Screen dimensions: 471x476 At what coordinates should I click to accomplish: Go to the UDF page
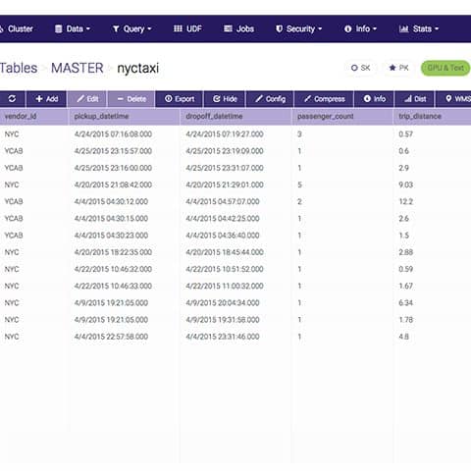[x=187, y=28]
